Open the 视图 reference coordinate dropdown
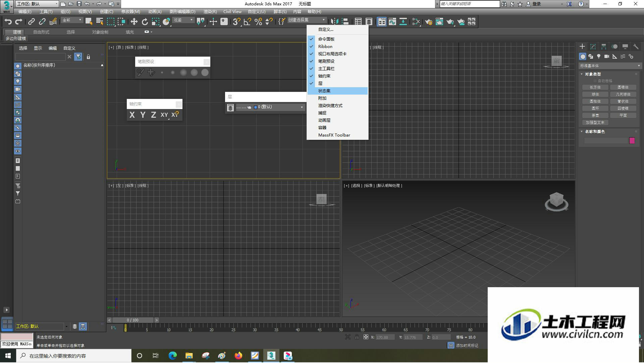 pyautogui.click(x=183, y=20)
